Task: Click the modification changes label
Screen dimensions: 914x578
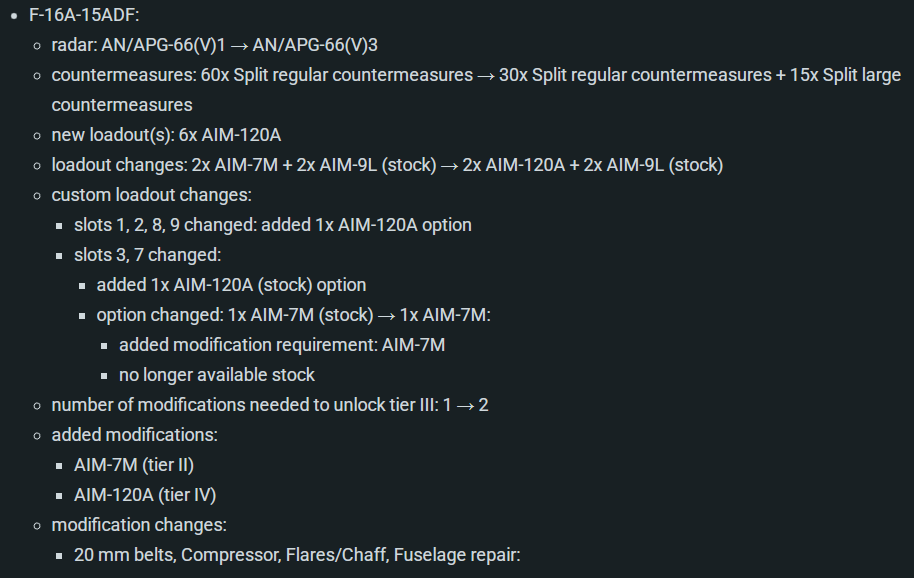Action: point(139,526)
